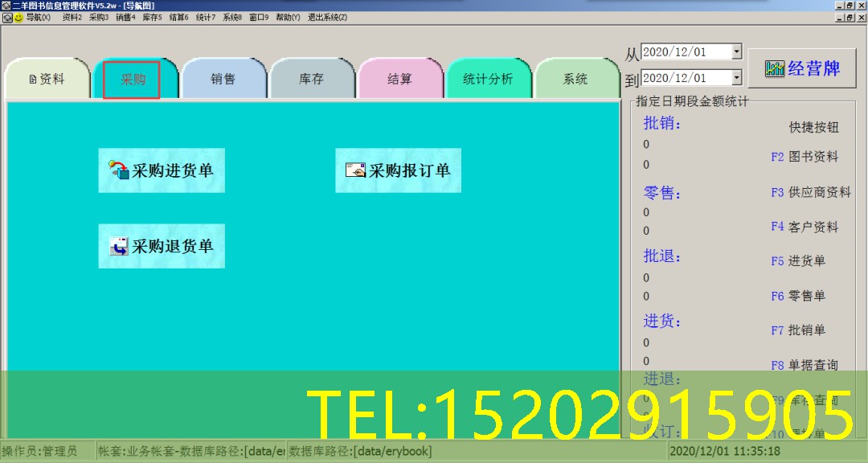Screen dimensions: 868x463
Task: Expand the 到 end date dropdown
Action: [736, 77]
